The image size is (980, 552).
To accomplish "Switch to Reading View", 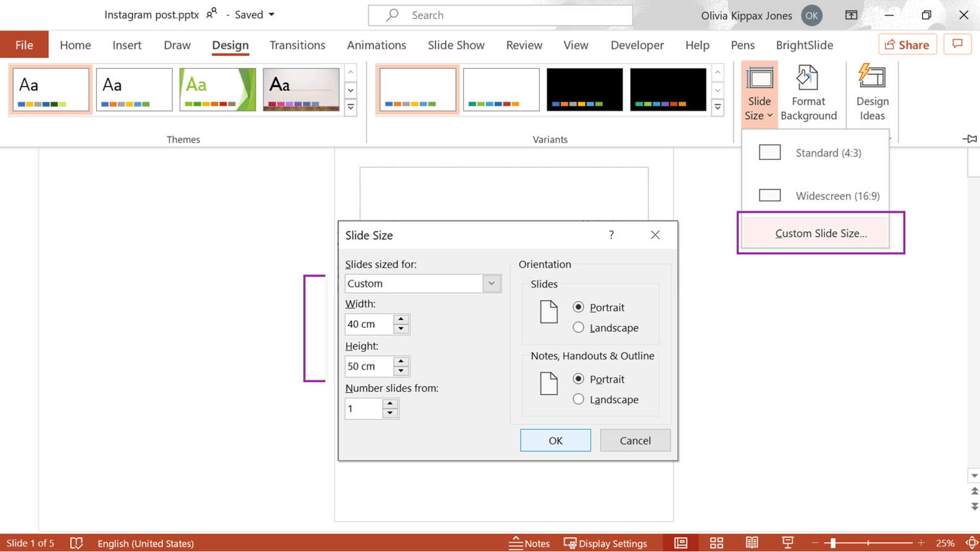I will tap(752, 543).
